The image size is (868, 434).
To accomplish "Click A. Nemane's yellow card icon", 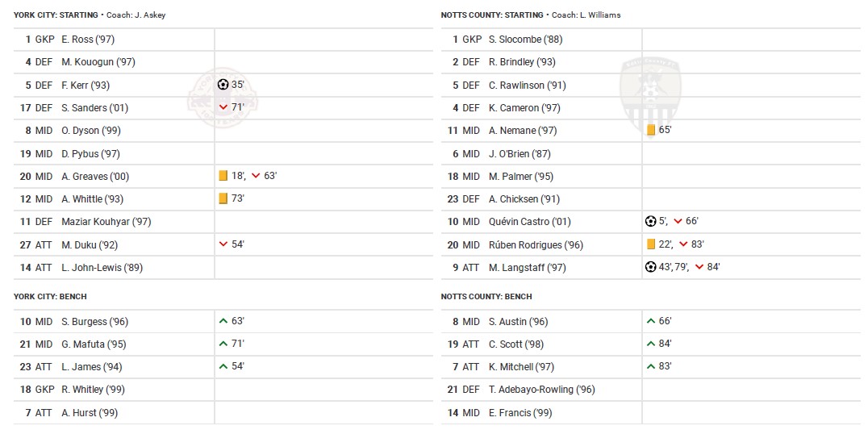I will [x=651, y=130].
